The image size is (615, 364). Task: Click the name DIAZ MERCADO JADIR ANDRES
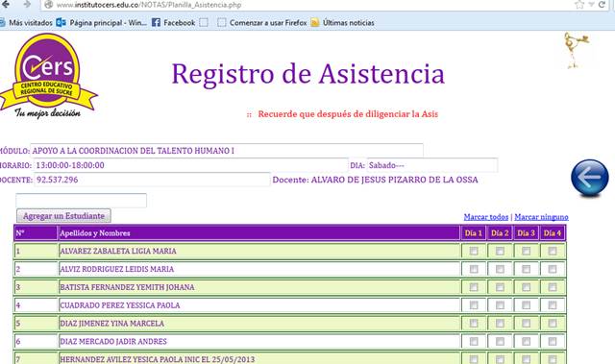coord(113,341)
